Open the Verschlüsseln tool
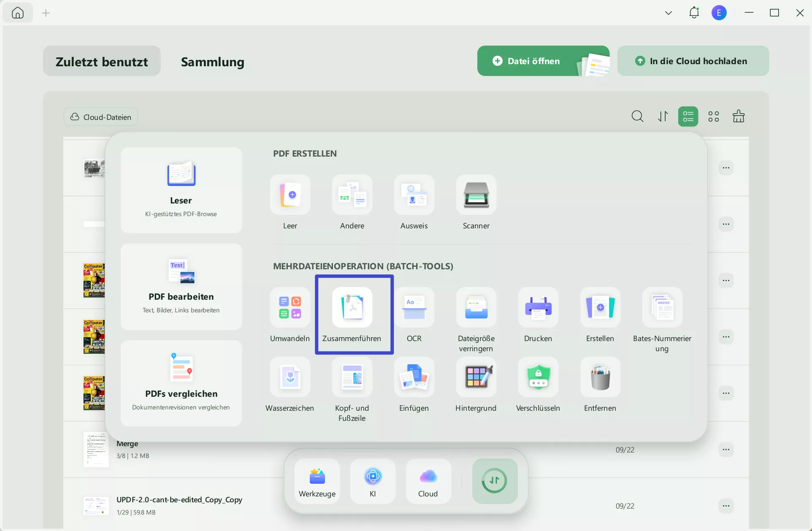 538,377
